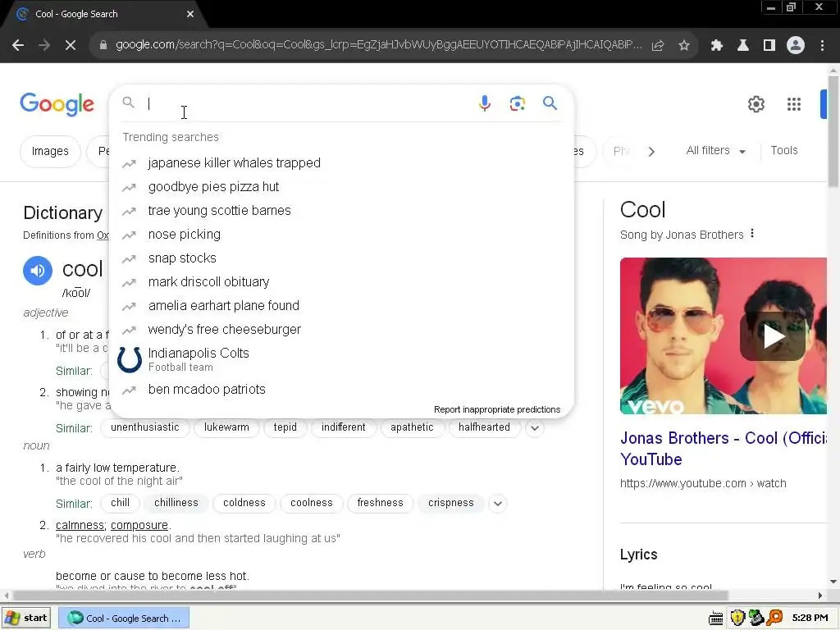Click the freshness synonym chip
840x630 pixels.
pos(380,503)
